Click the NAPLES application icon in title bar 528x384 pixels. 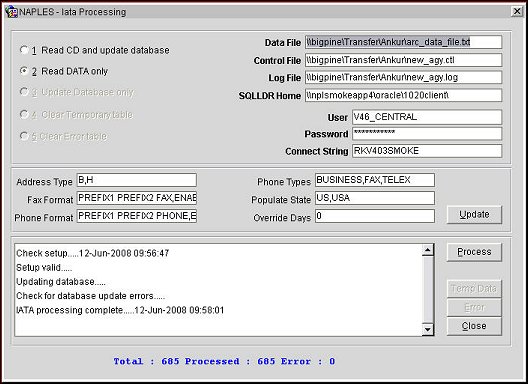[x=11, y=12]
